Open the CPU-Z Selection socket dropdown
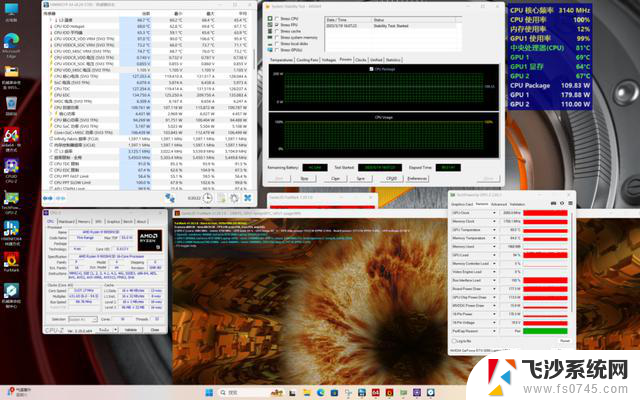Screen dimensions: 640x400 [x=83, y=319]
